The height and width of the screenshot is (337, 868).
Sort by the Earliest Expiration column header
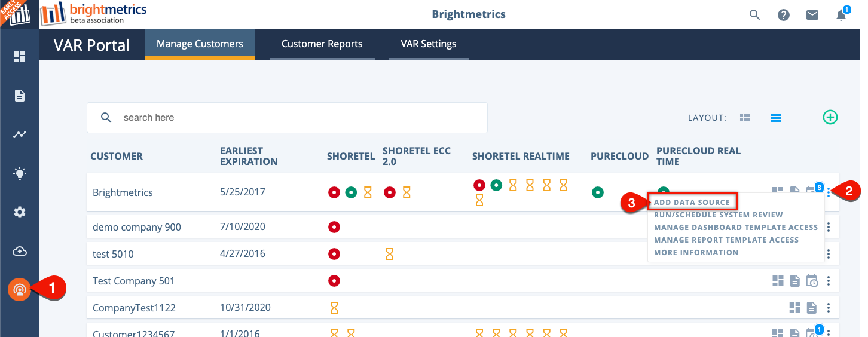(249, 156)
